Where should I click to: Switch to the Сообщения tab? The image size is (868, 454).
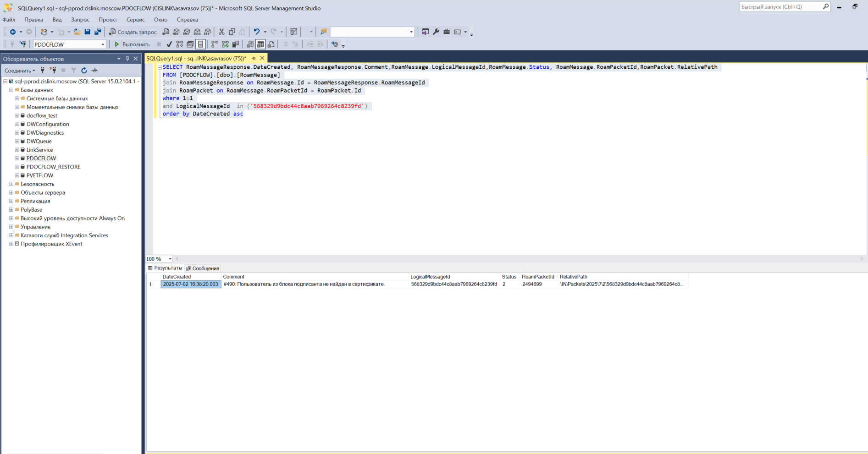click(203, 268)
